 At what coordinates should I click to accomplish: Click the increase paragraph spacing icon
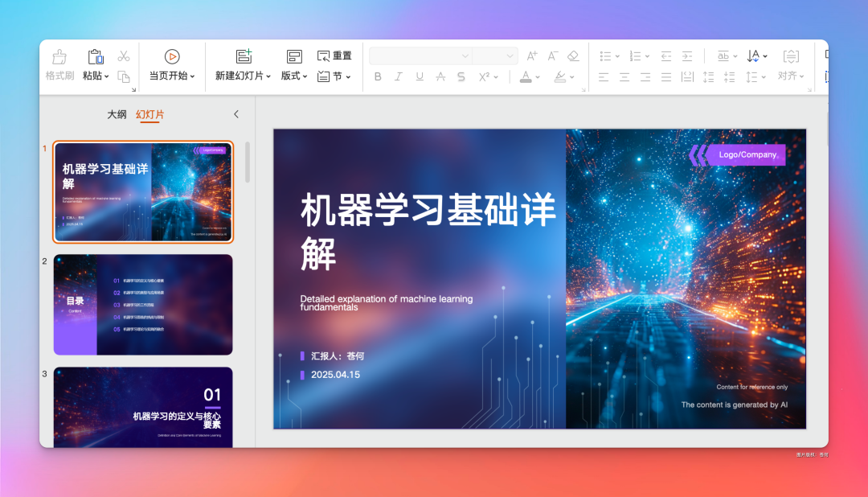tap(708, 77)
